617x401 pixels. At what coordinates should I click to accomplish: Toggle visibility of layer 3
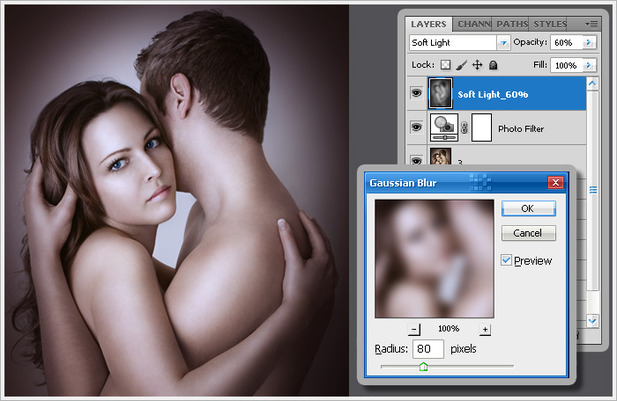coord(416,160)
